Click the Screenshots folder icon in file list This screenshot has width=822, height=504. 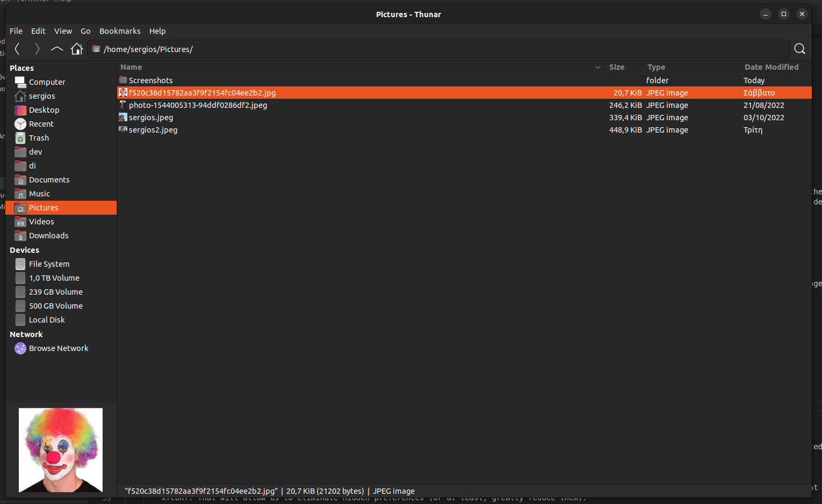pyautogui.click(x=123, y=81)
